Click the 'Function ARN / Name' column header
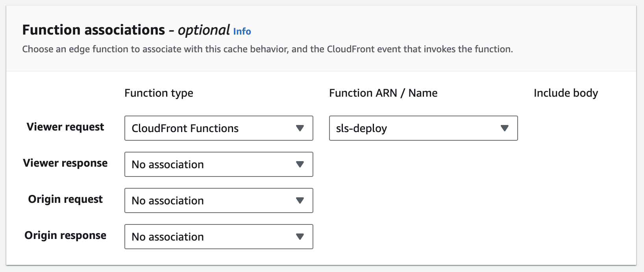The height and width of the screenshot is (272, 644). click(x=383, y=93)
